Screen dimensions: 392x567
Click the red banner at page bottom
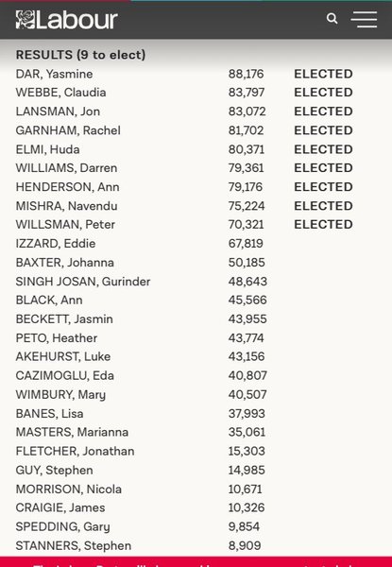[196, 562]
